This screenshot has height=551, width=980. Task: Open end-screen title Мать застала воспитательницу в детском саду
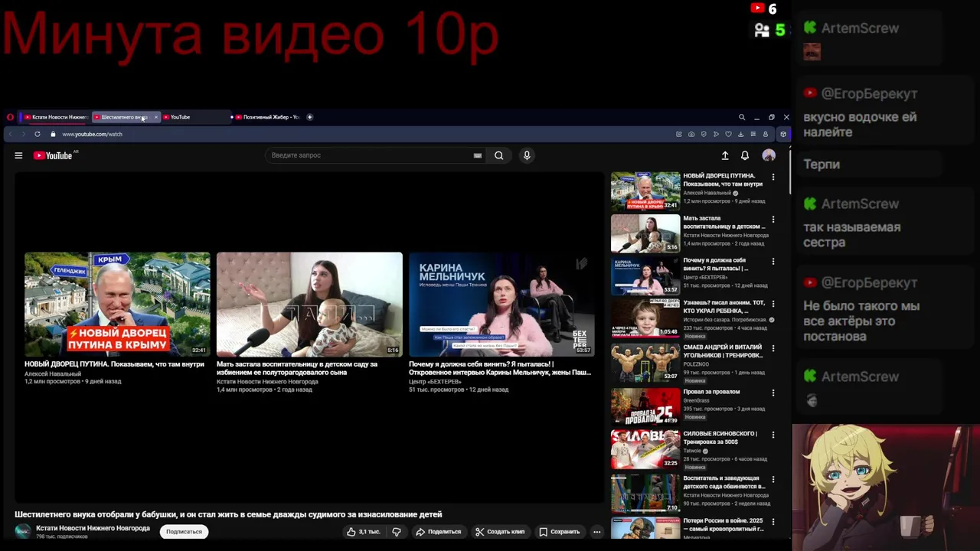(297, 368)
